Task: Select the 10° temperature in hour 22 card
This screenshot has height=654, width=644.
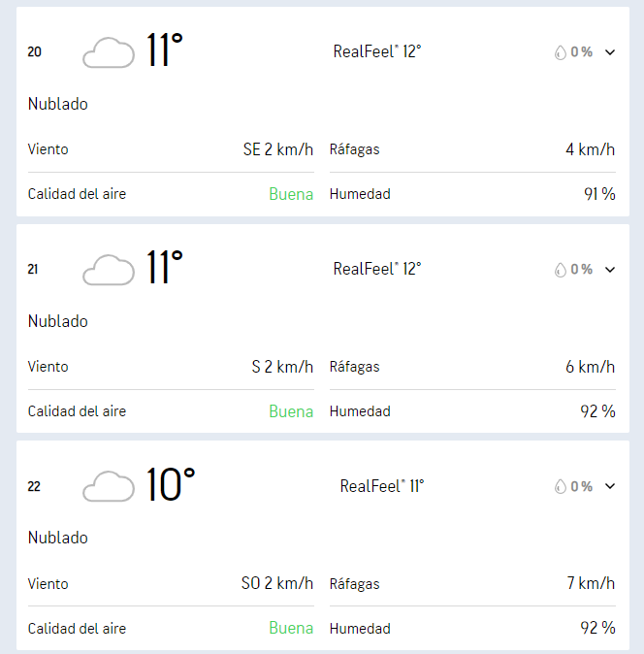Action: (171, 484)
